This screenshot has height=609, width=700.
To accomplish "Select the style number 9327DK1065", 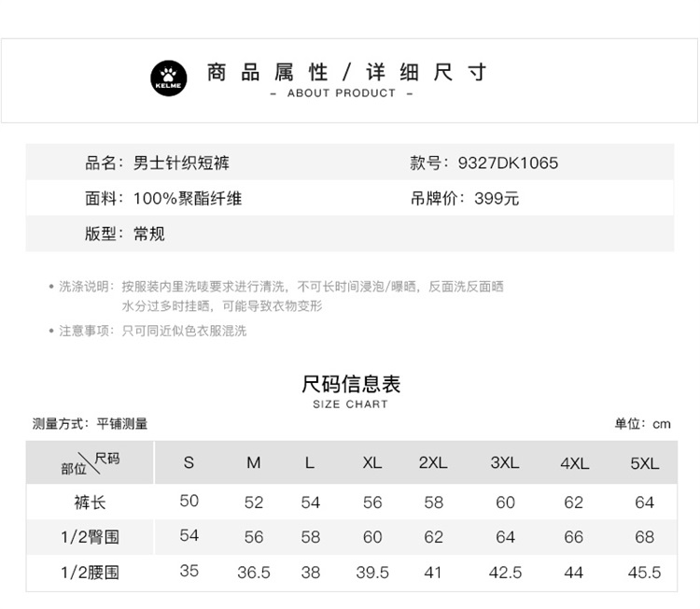I will [508, 163].
